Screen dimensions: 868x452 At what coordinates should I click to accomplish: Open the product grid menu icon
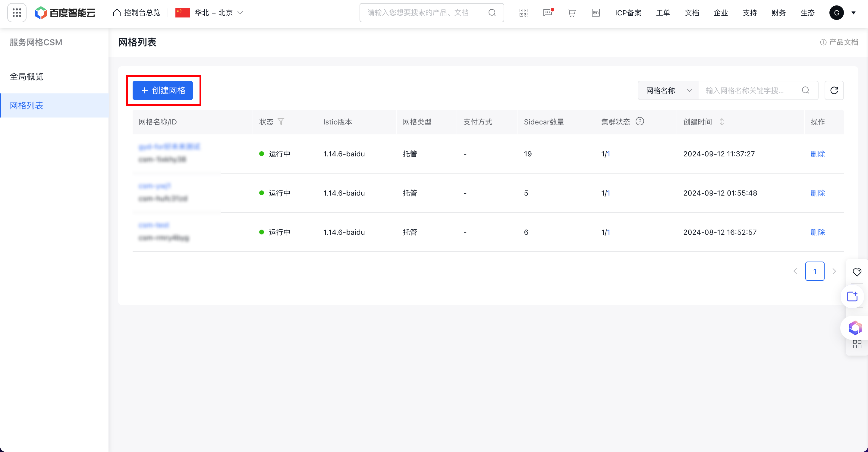coord(17,13)
